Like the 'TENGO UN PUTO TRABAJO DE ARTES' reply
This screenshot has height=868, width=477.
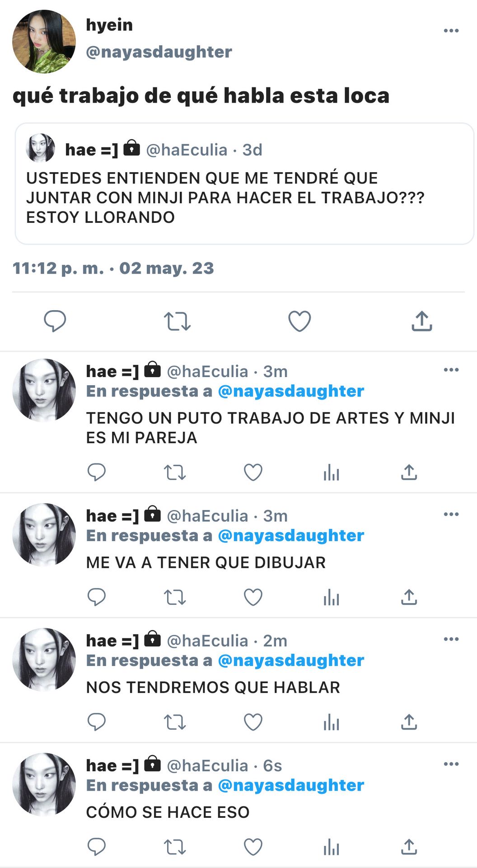[x=253, y=472]
